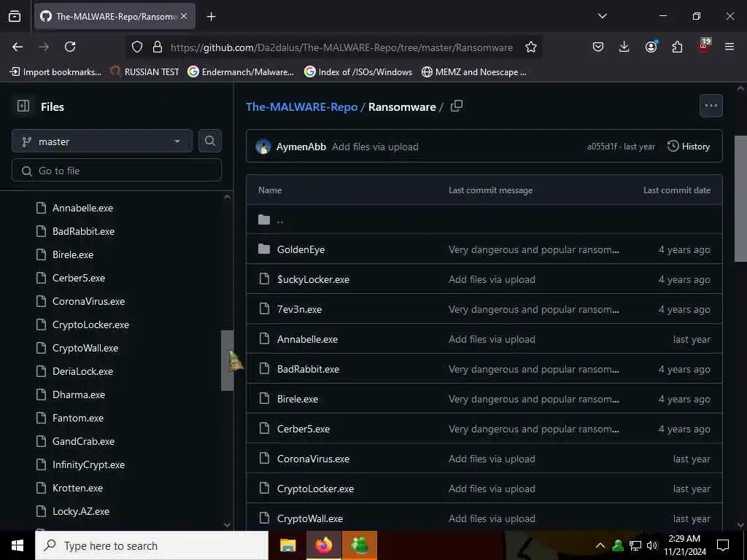The image size is (747, 560).
Task: Click the page vertical scrollbar thumb
Action: coord(740,198)
